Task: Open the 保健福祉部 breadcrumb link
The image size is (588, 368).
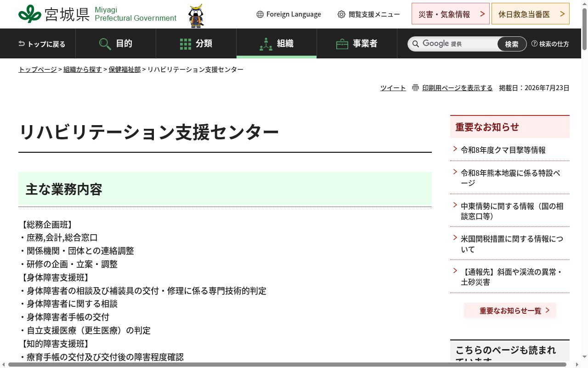Action: (124, 69)
